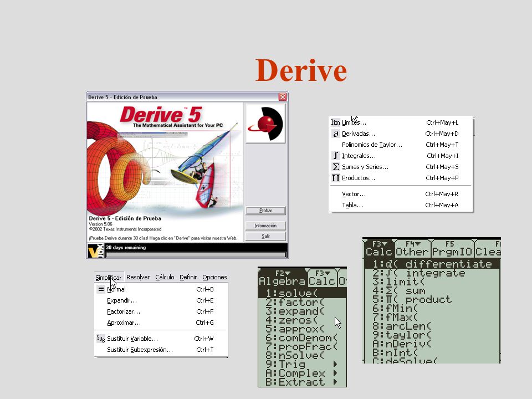This screenshot has width=532, height=399.
Task: Select 3:limit( in Calc menu
Action: click(432, 282)
